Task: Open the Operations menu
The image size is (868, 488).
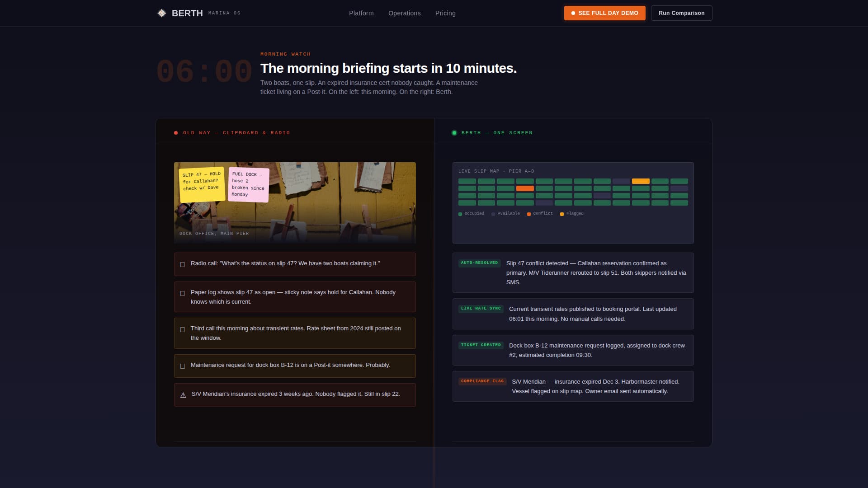Action: pyautogui.click(x=404, y=13)
